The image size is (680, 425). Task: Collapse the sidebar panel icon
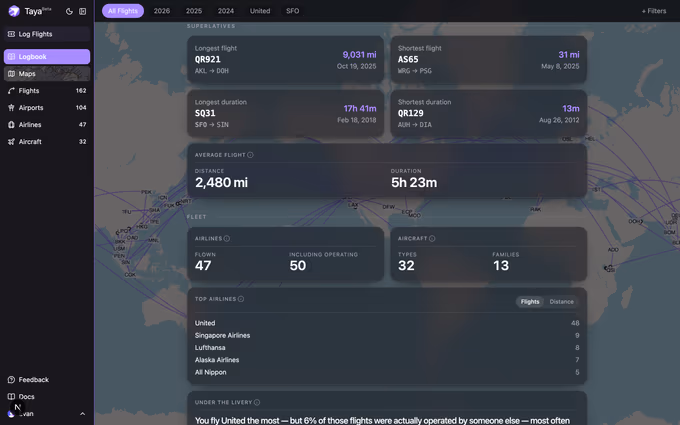coord(82,11)
